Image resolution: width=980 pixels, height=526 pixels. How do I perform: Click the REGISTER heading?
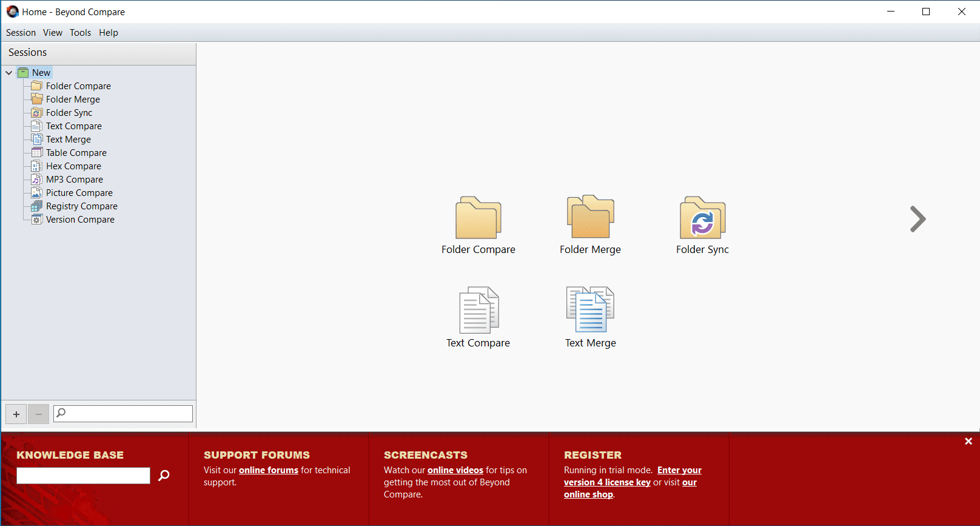[593, 455]
